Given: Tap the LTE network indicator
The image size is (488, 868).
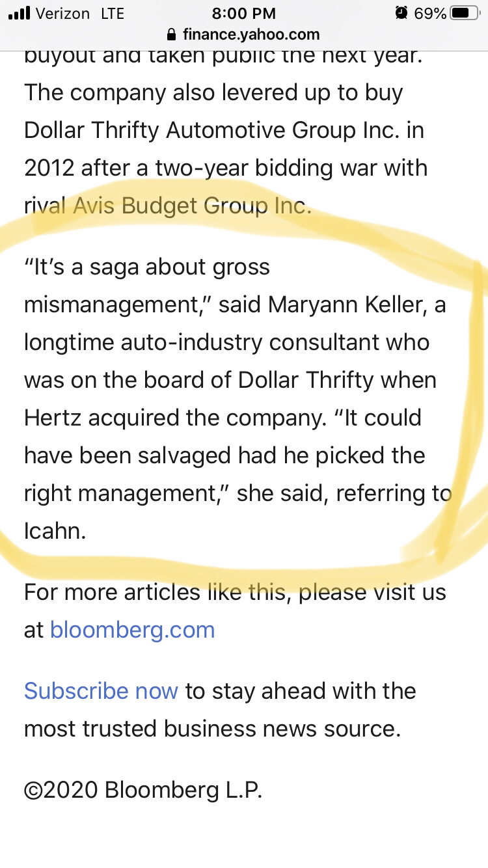Looking at the screenshot, I should [x=113, y=13].
